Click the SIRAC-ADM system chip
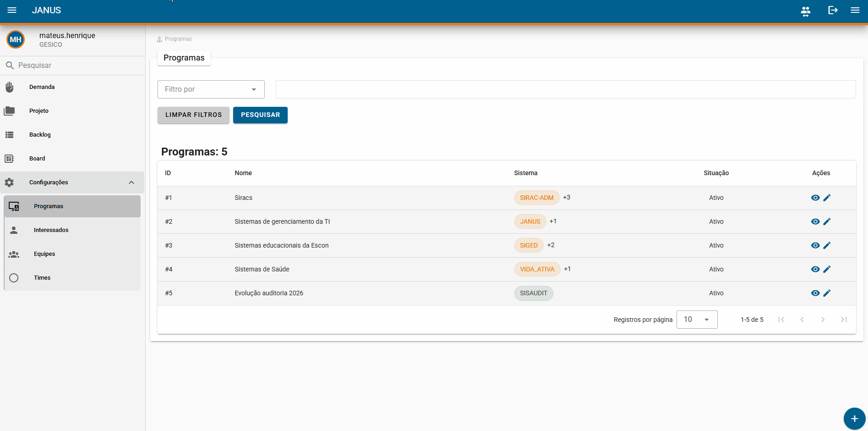This screenshot has height=431, width=868. (x=536, y=198)
